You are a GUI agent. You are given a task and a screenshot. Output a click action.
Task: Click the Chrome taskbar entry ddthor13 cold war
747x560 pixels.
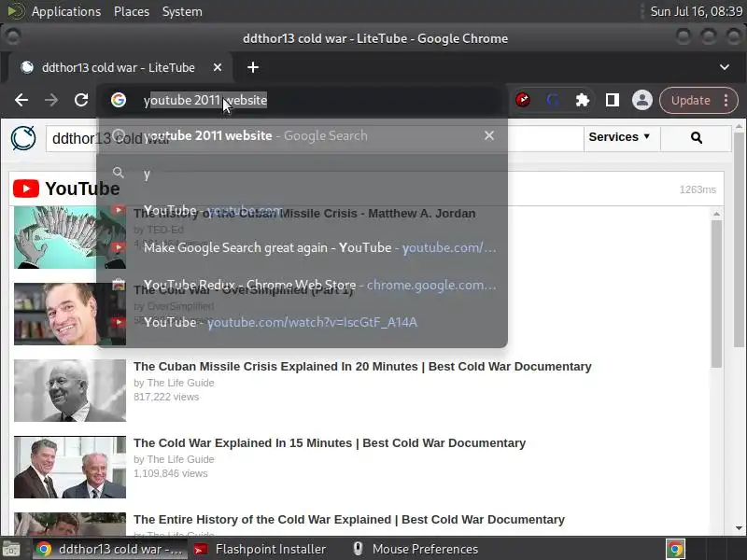(x=110, y=549)
